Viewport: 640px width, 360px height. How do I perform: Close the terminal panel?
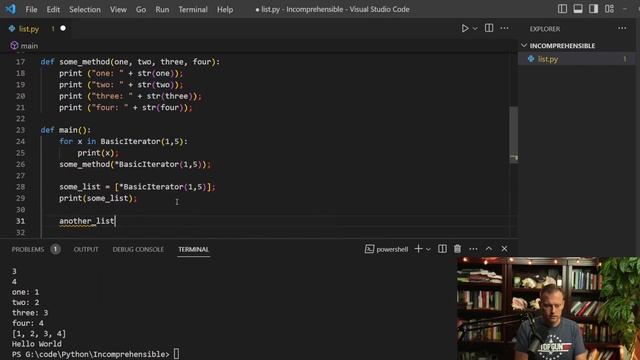[504, 249]
